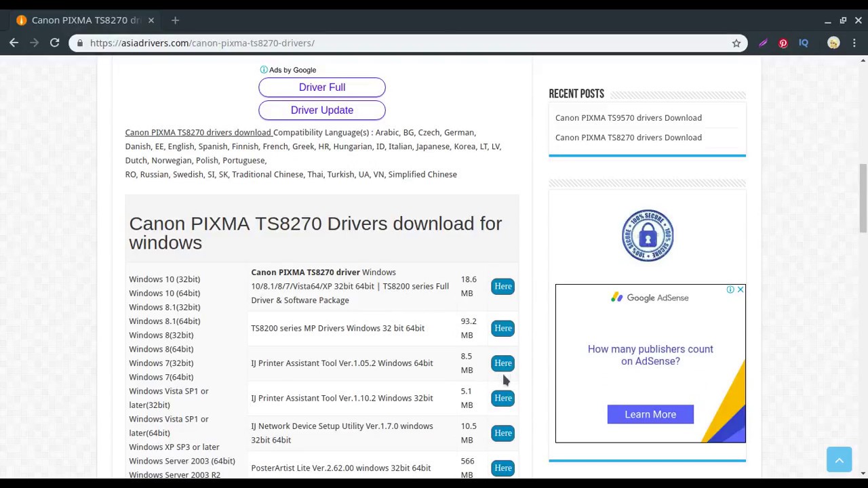
Task: Download IJ Network Device Setup Utility
Action: 503,433
